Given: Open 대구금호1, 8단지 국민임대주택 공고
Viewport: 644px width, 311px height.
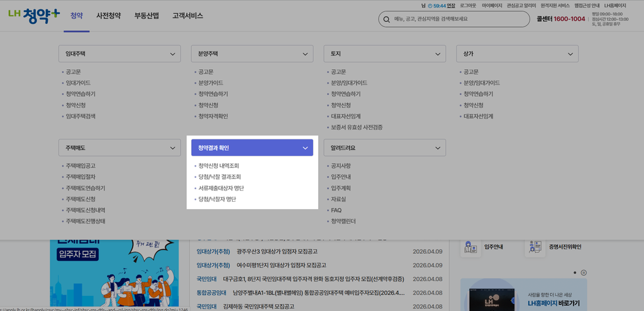Looking at the screenshot, I should [x=313, y=280].
